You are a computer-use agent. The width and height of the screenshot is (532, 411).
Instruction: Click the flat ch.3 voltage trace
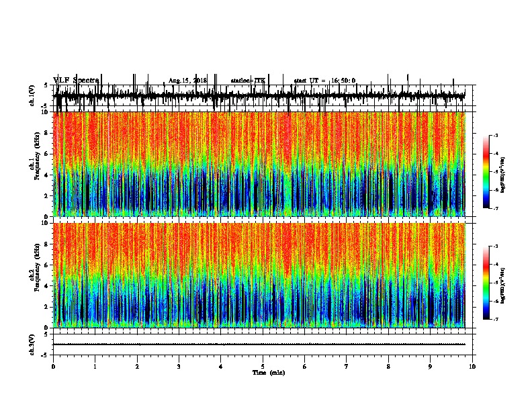point(259,345)
